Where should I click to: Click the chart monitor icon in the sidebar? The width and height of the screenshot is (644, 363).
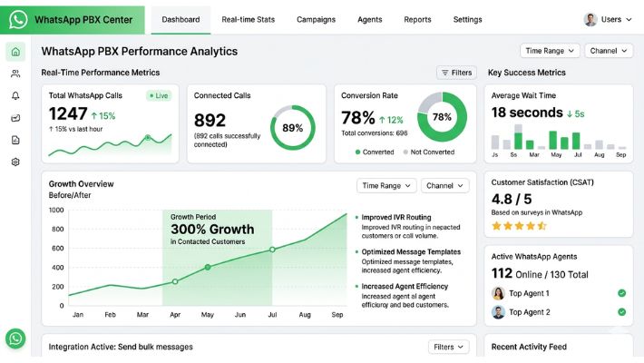[15, 118]
